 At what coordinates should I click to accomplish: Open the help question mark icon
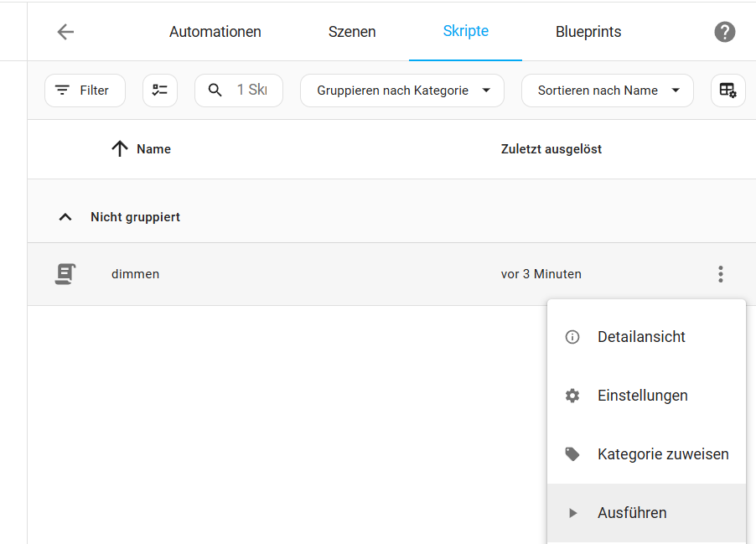coord(724,32)
